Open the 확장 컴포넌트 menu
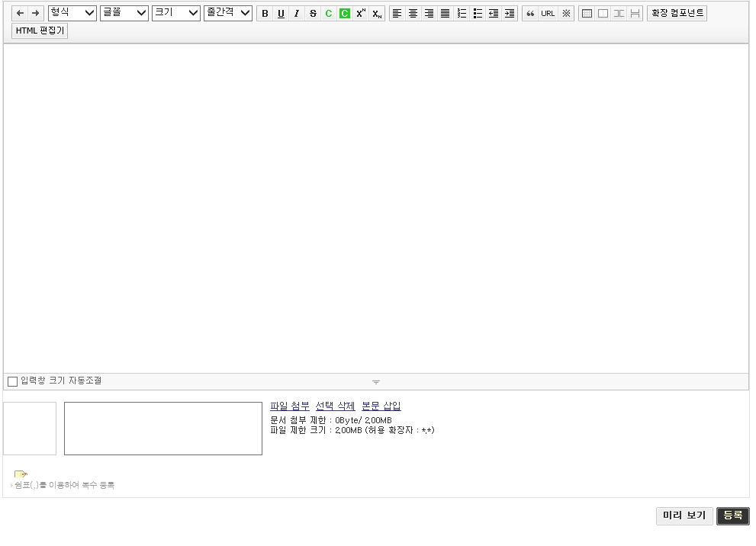Viewport: 756px width, 546px height. [677, 13]
